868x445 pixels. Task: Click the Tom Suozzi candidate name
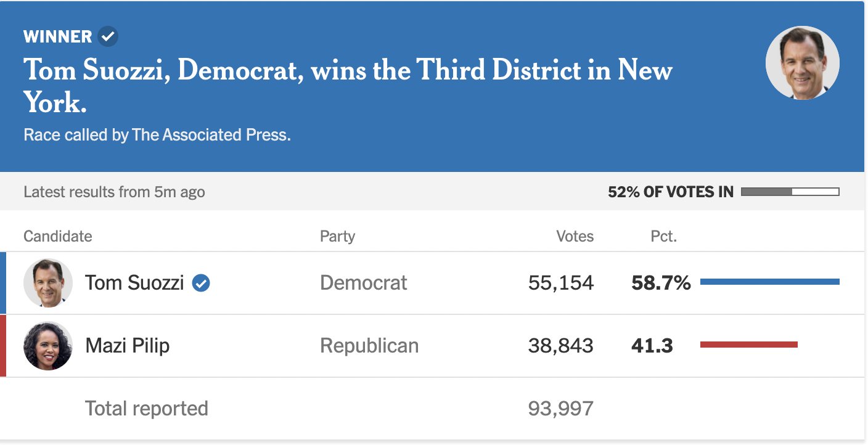point(134,283)
